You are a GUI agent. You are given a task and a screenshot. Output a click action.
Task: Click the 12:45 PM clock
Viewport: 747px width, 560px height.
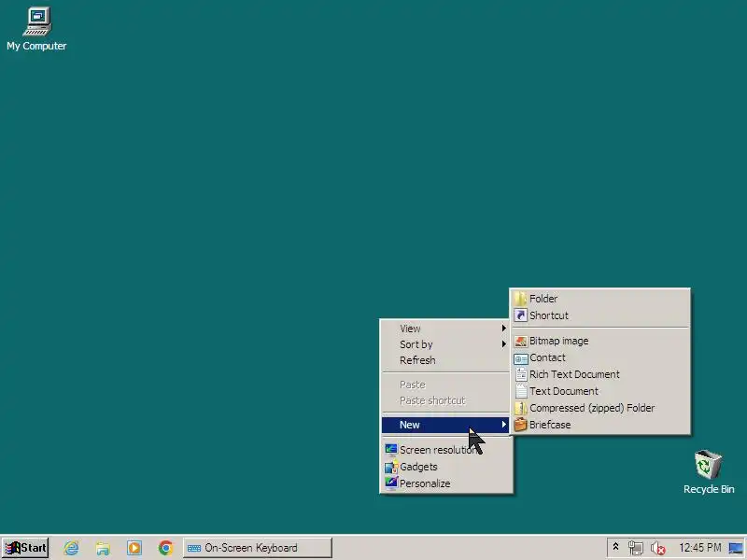699,548
